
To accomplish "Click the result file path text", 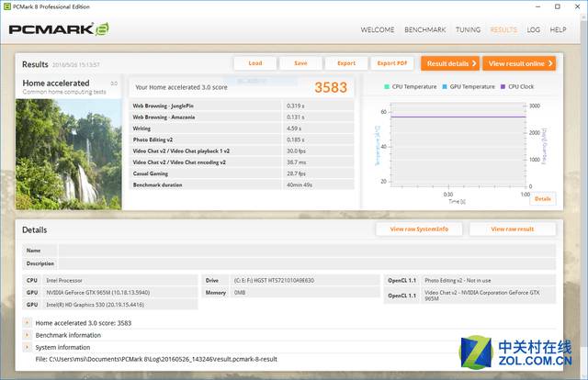I will [156, 359].
